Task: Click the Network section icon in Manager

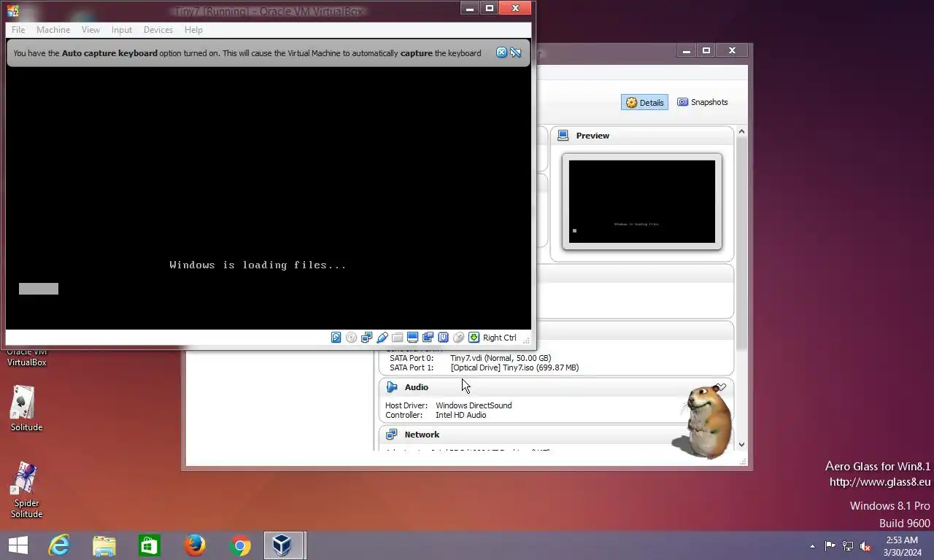Action: [x=392, y=435]
